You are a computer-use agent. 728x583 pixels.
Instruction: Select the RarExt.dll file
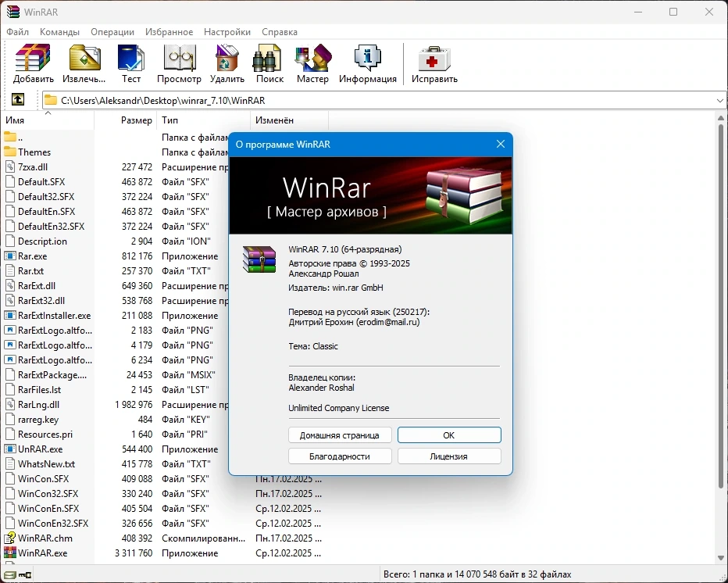37,286
